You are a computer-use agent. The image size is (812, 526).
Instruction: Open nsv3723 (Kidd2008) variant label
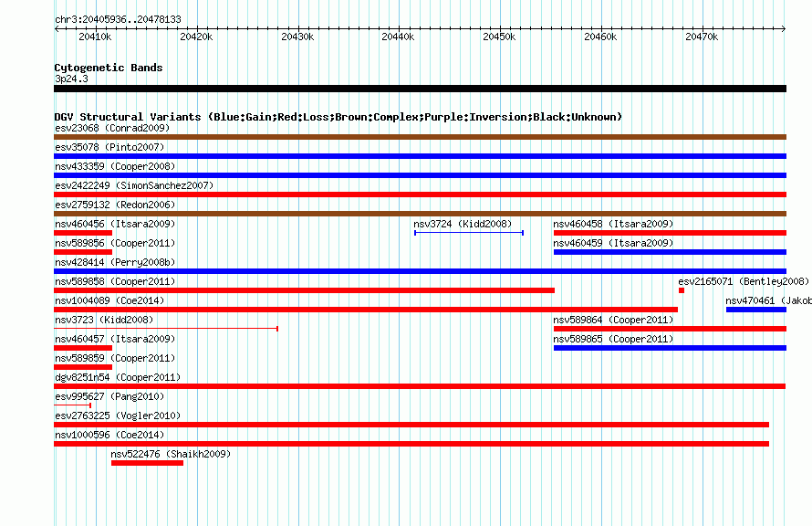click(x=104, y=320)
